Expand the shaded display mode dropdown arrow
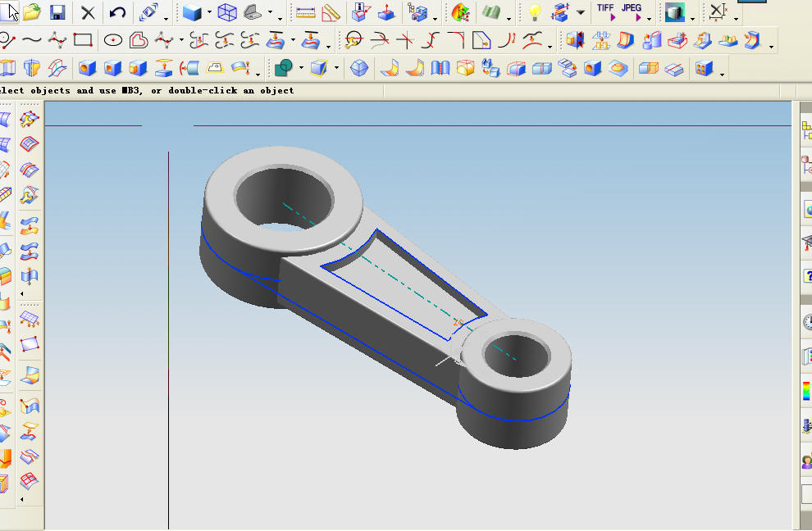The height and width of the screenshot is (531, 812). click(x=209, y=11)
